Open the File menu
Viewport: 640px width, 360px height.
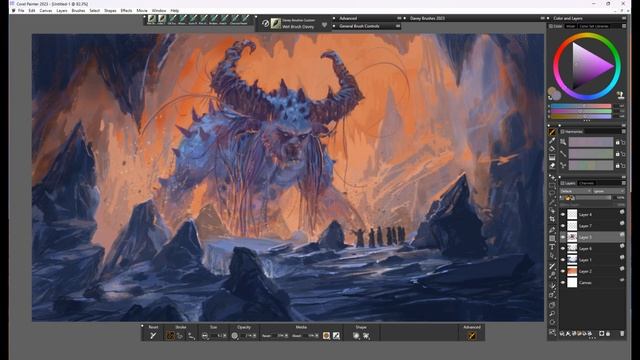pos(21,11)
